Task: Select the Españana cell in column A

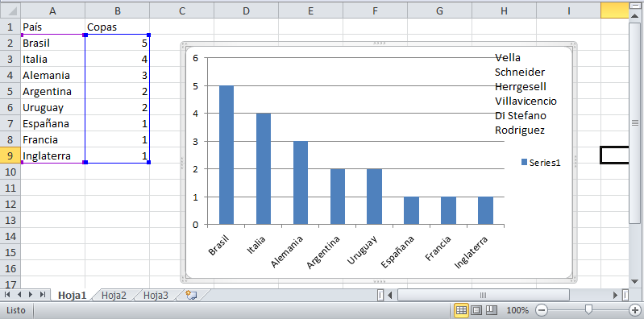Action: coord(52,123)
